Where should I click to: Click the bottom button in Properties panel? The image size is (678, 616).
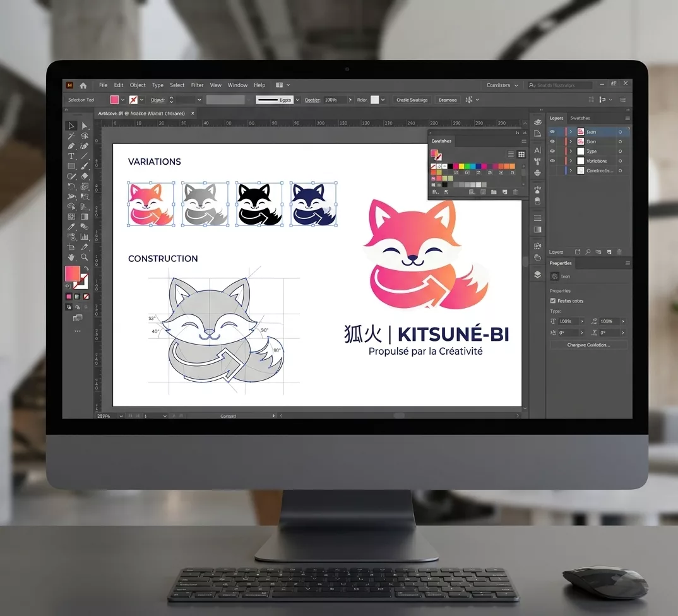click(x=588, y=345)
